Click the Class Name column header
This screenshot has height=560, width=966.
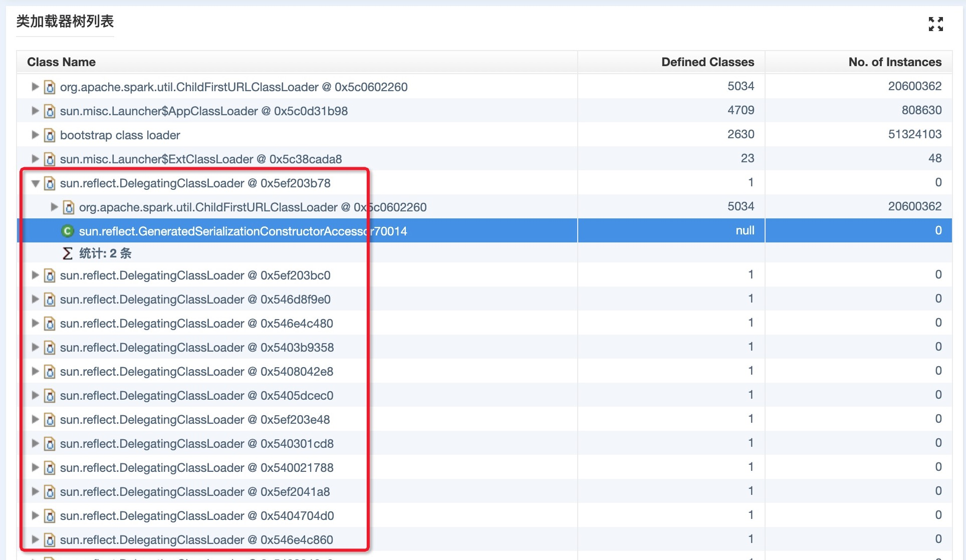pos(61,62)
